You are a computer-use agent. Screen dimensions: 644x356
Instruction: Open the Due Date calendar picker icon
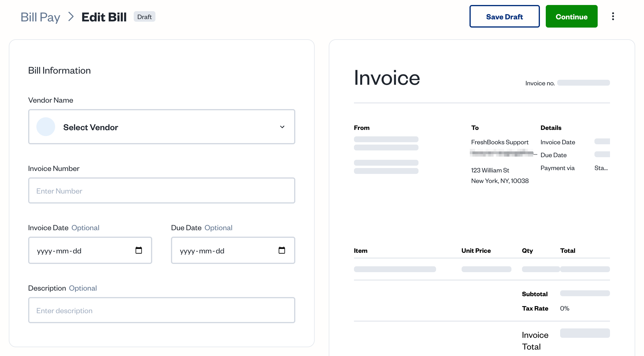click(282, 250)
